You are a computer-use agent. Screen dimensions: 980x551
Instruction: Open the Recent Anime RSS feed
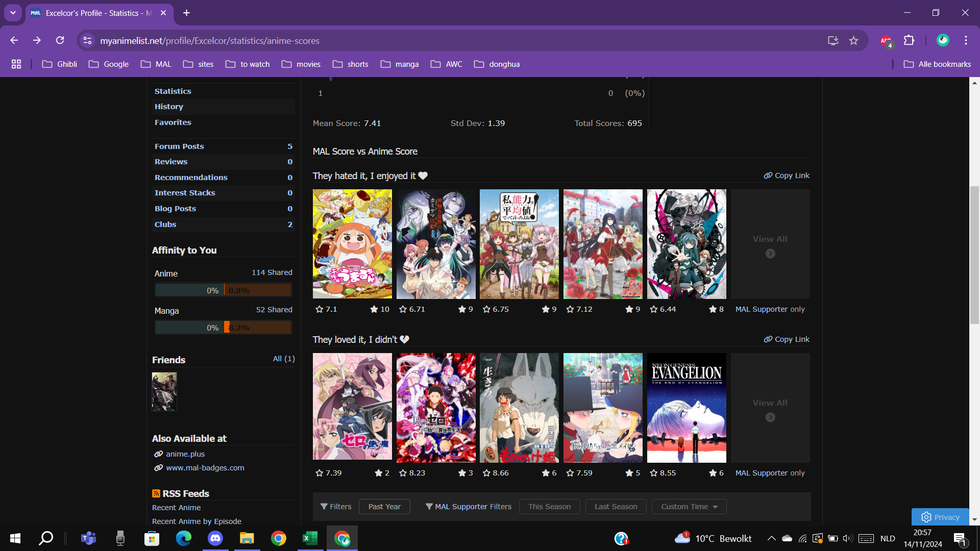coord(176,507)
